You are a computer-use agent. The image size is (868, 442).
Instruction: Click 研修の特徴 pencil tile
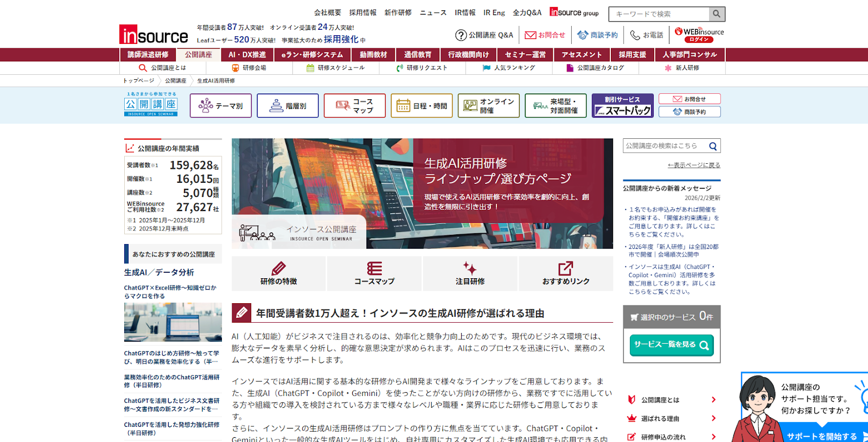(279, 274)
